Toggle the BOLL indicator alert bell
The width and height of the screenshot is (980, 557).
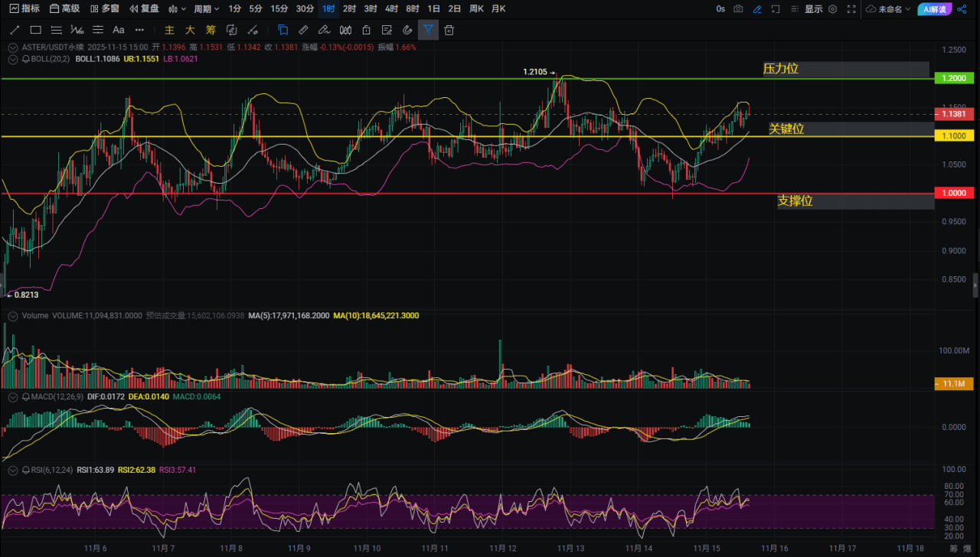click(25, 59)
